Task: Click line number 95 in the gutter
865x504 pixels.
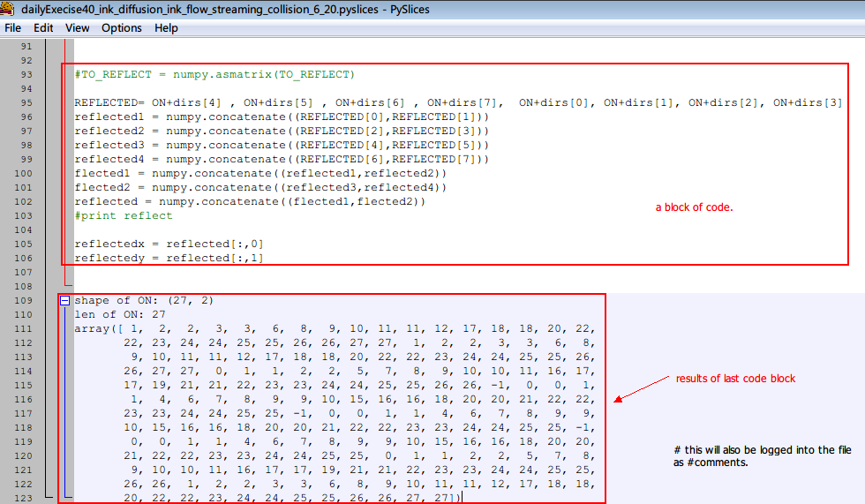Action: (x=26, y=102)
